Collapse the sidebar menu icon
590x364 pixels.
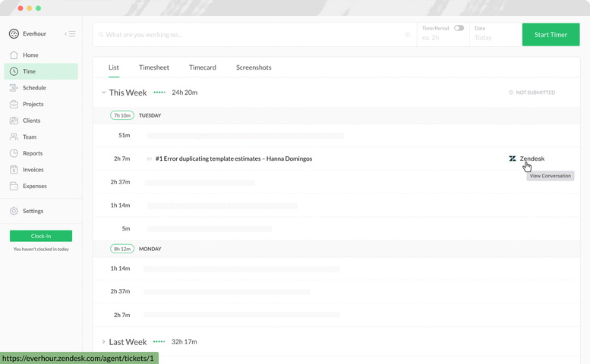tap(70, 34)
